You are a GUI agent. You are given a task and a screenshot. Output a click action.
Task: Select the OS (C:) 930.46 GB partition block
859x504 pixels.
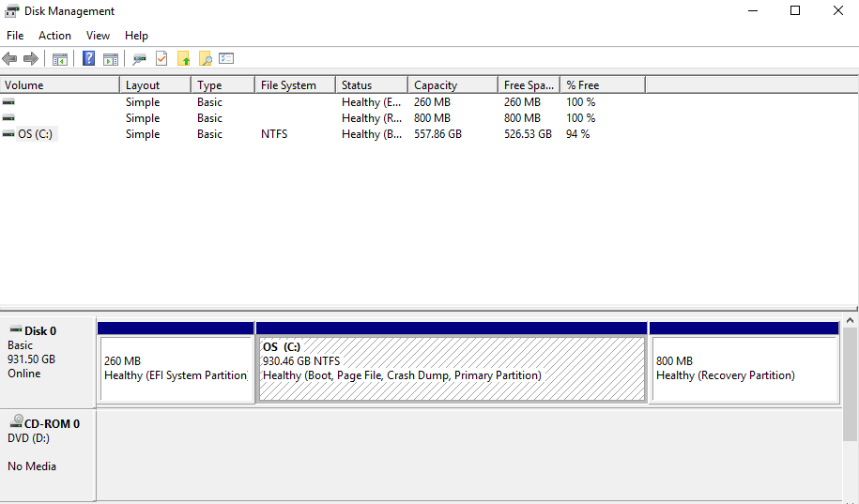coord(452,362)
